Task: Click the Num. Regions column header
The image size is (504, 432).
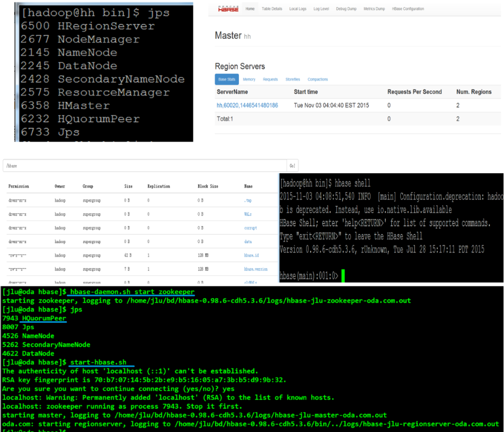Action: [474, 92]
